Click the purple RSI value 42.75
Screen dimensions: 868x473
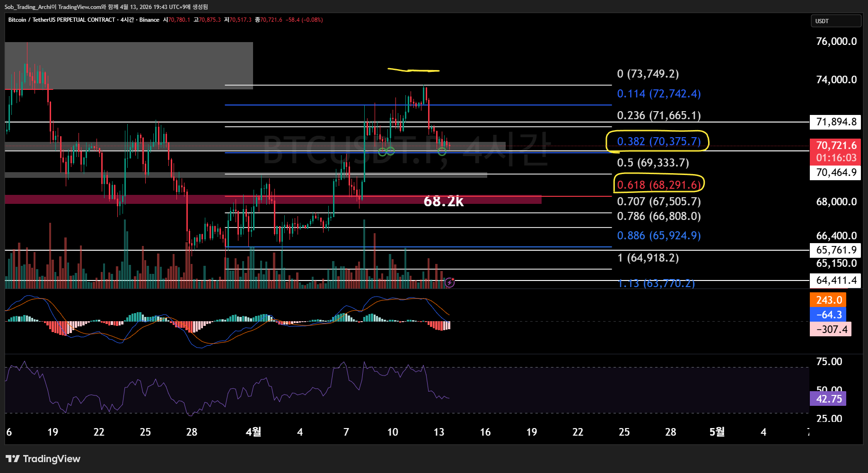click(828, 399)
